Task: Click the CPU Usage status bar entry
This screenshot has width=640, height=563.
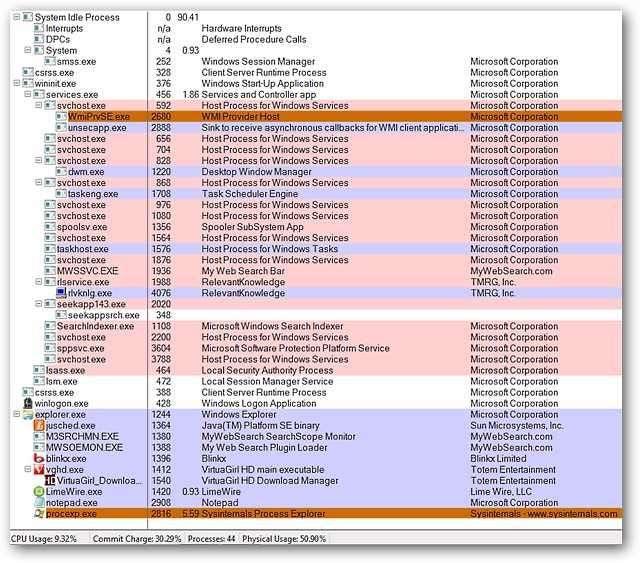Action: point(44,539)
